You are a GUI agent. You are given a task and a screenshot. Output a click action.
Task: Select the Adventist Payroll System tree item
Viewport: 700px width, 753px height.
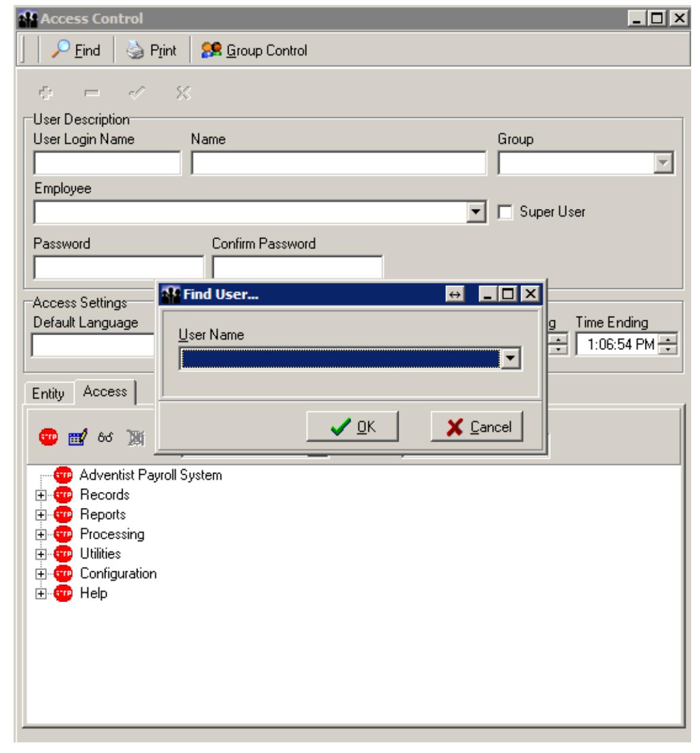[150, 475]
